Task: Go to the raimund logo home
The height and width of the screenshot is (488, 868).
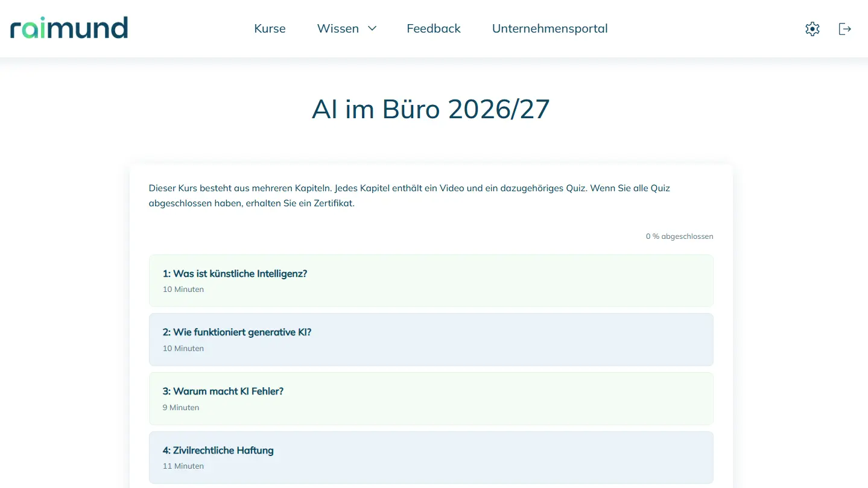Action: [x=69, y=28]
